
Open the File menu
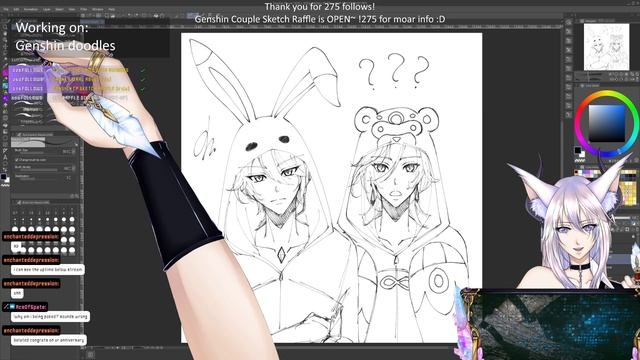pyautogui.click(x=6, y=9)
